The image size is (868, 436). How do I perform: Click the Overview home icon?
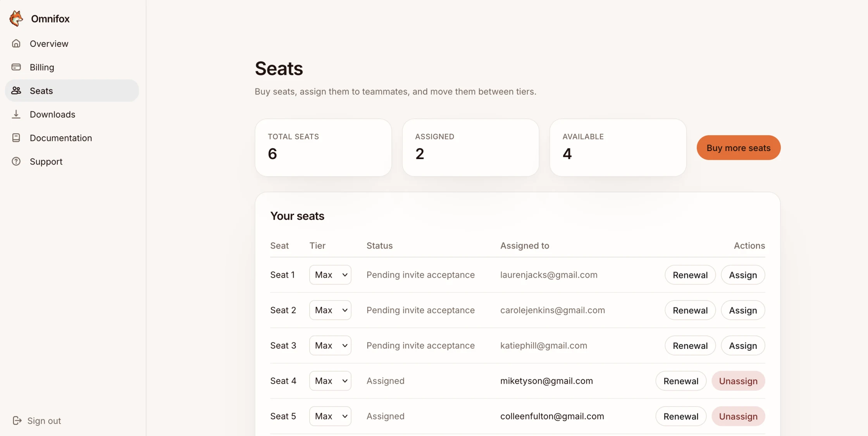(16, 43)
